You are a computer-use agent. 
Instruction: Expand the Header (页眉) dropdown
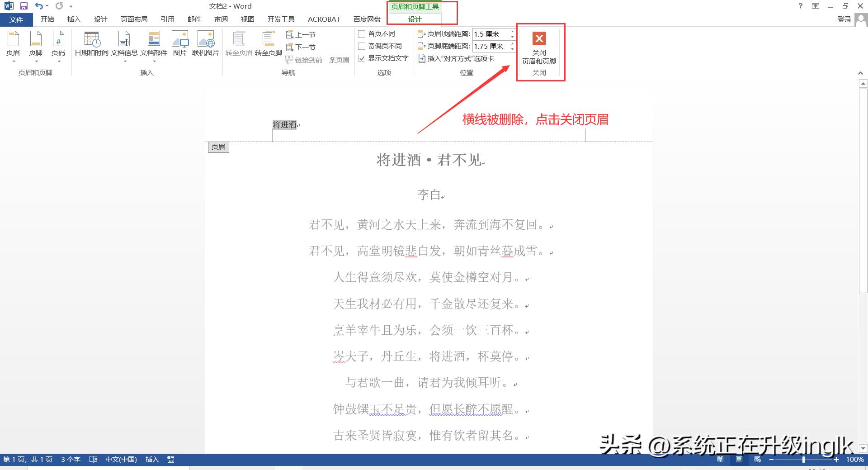click(x=13, y=45)
